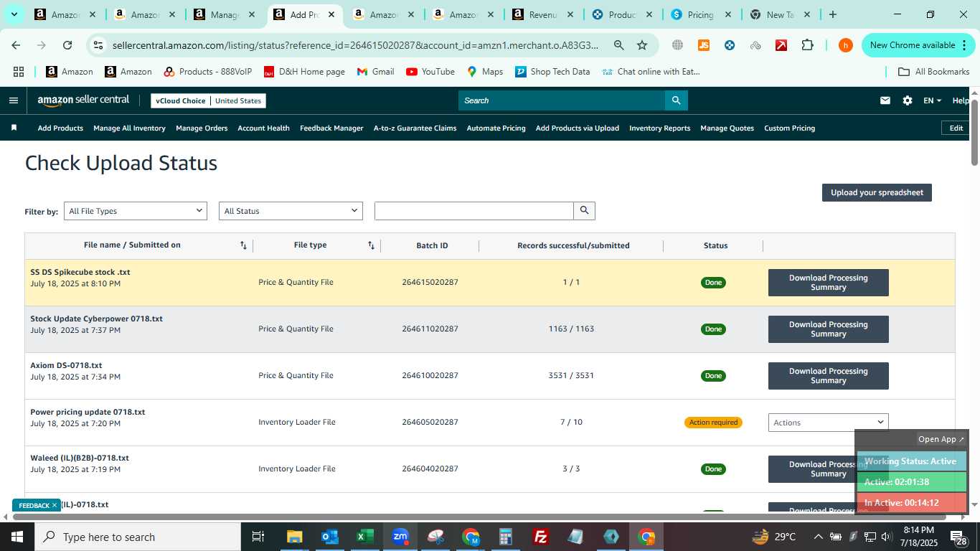980x551 pixels.
Task: Open Manage Orders in the nav bar
Action: pos(202,128)
